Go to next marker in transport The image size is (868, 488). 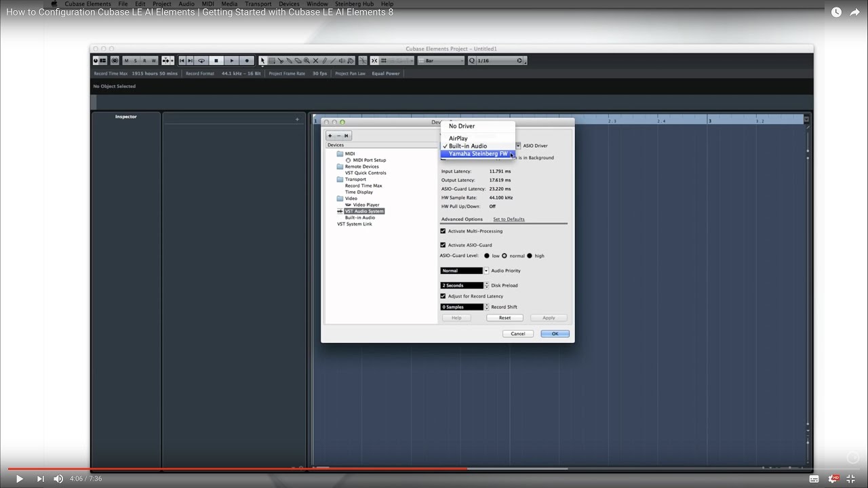(x=190, y=60)
